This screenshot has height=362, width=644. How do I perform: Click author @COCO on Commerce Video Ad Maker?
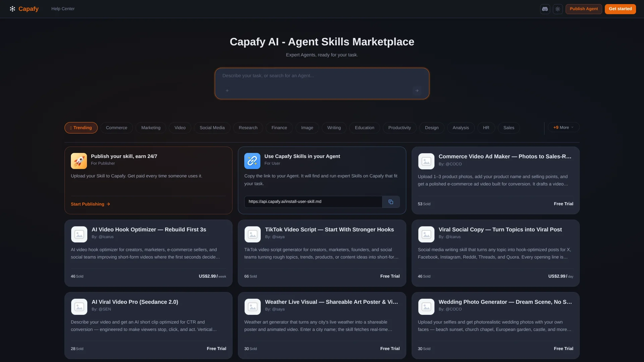pos(453,164)
